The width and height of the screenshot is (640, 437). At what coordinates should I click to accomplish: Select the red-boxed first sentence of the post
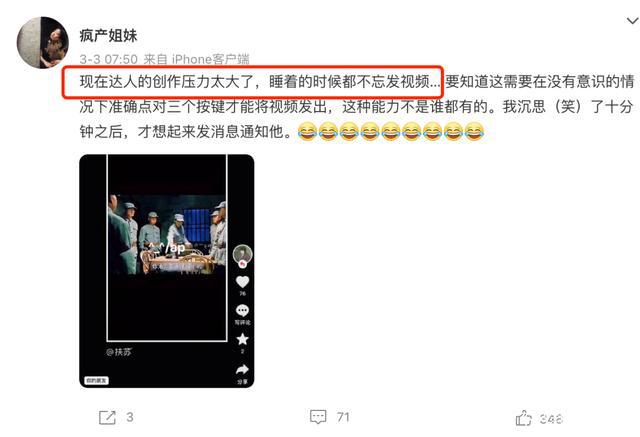tap(253, 82)
